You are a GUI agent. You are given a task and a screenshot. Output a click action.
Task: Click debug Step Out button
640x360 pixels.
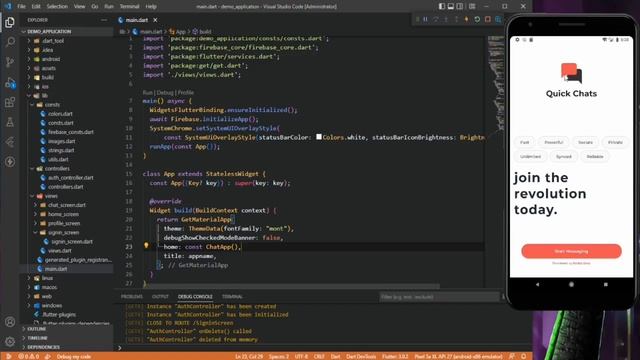[456, 19]
